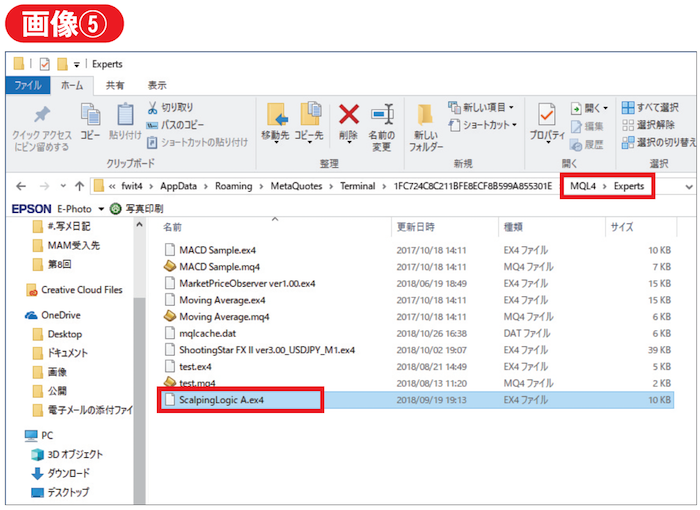Open Downloads (ダウンロード) in sidebar
Viewport: 700px width, 510px height.
click(x=61, y=473)
